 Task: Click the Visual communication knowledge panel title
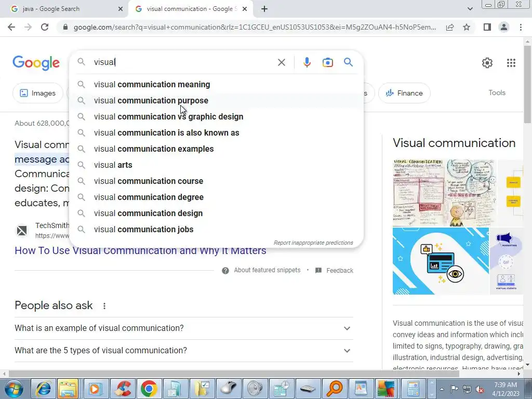point(454,143)
